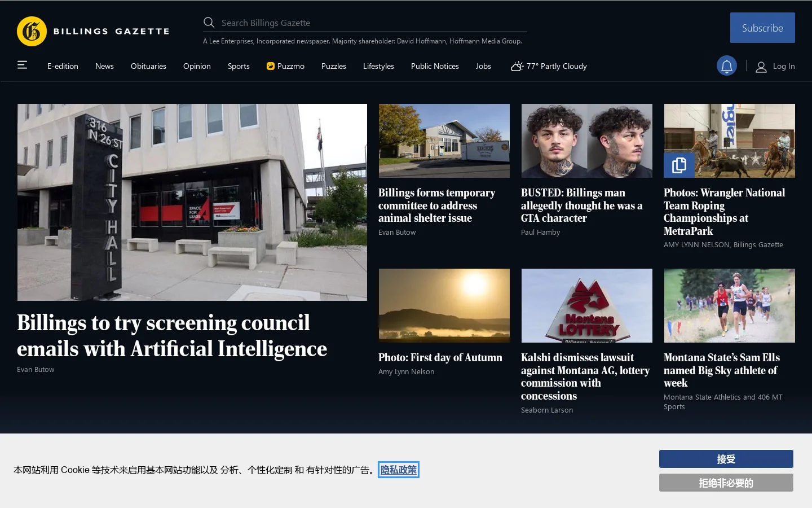Click the search magnifier icon
Image resolution: width=812 pixels, height=508 pixels.
[x=209, y=23]
